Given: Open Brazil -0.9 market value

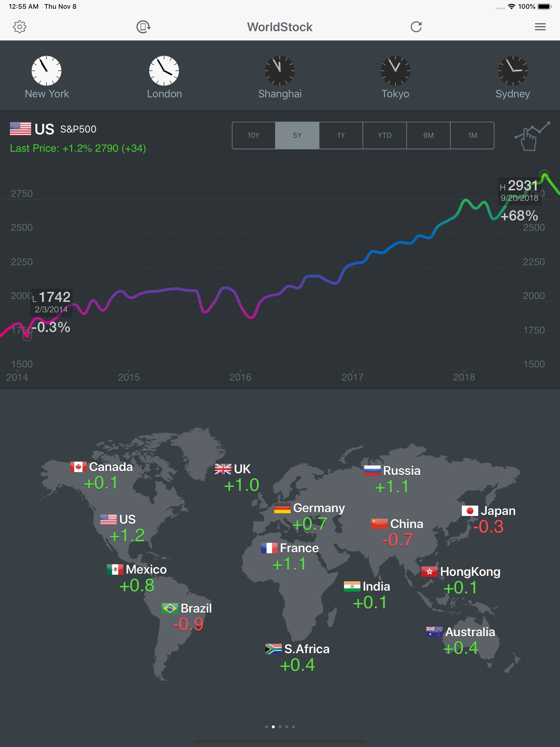Looking at the screenshot, I should (188, 625).
